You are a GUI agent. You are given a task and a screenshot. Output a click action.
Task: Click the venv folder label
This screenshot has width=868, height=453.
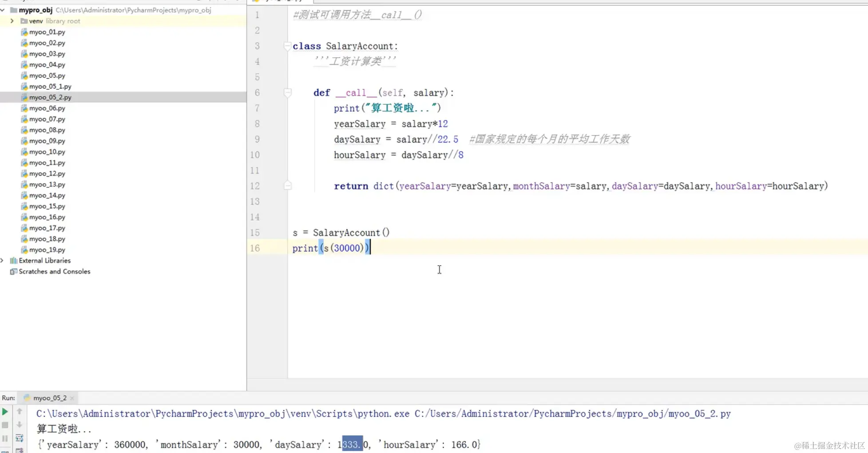[x=36, y=21]
